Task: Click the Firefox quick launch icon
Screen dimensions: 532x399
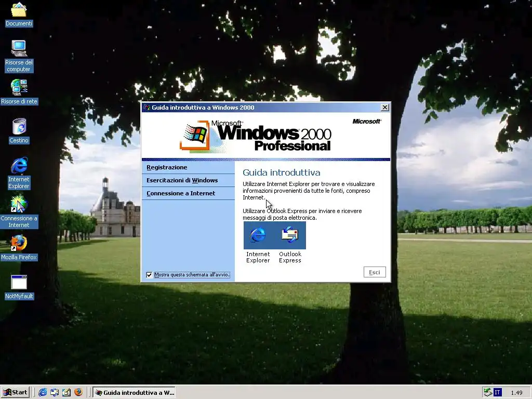Action: pos(78,392)
